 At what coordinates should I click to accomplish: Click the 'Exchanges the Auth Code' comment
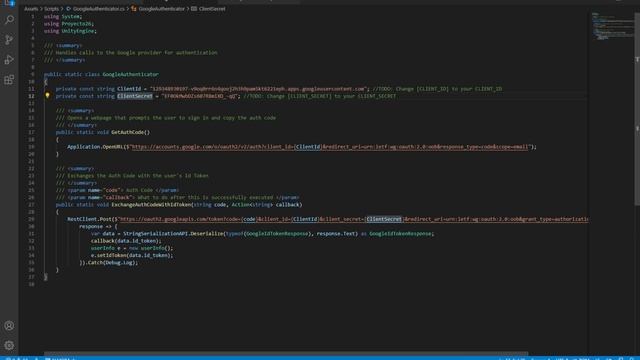pos(132,176)
